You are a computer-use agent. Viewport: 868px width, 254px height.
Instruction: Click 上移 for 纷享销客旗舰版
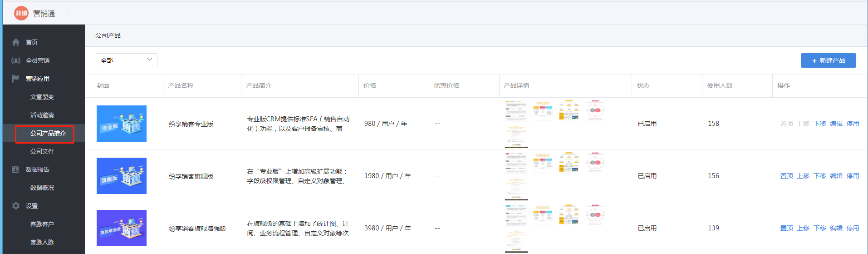tap(803, 176)
